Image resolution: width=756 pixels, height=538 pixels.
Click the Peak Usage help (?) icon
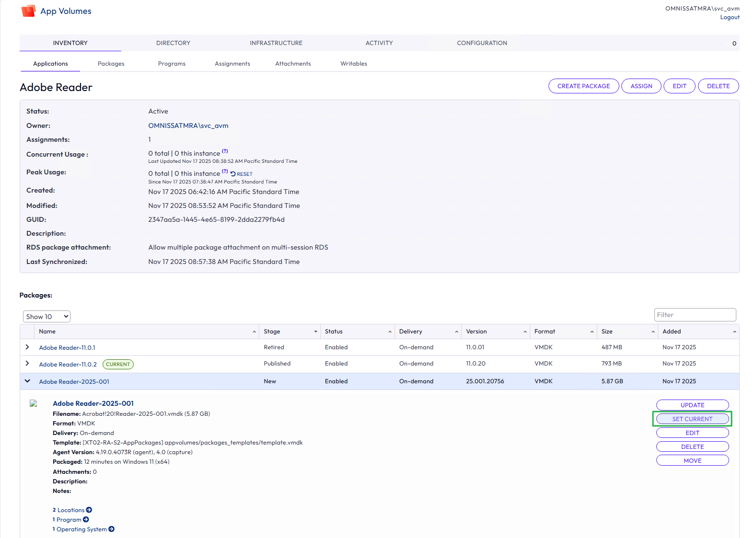tap(225, 172)
